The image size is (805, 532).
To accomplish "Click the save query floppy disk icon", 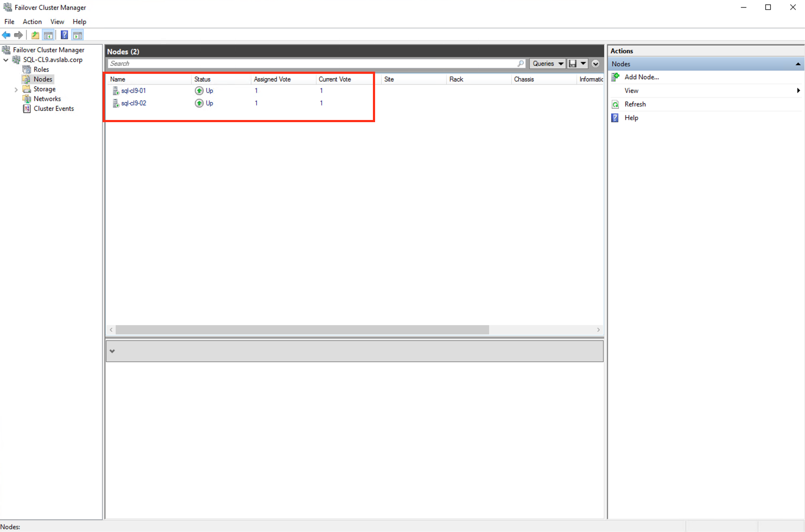I will tap(573, 64).
